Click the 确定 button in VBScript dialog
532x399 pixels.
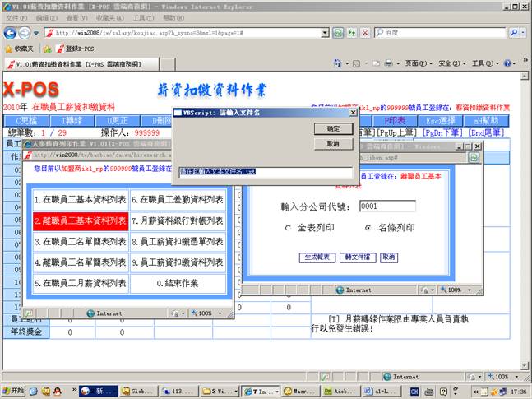pos(333,129)
